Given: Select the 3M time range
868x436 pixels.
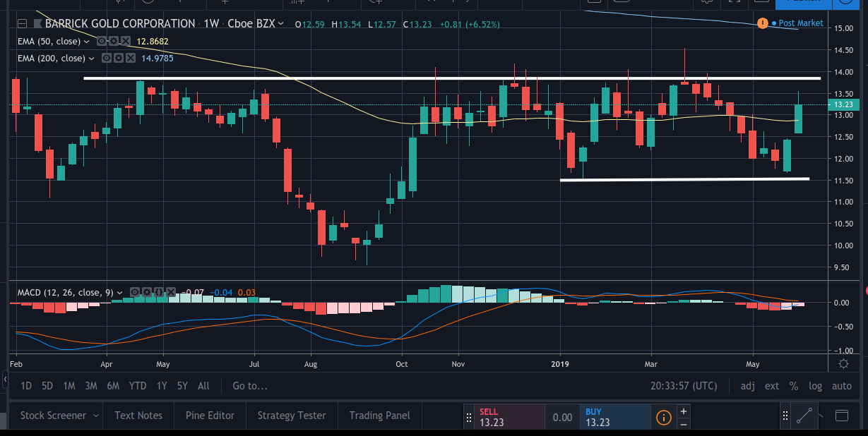Looking at the screenshot, I should [90, 386].
